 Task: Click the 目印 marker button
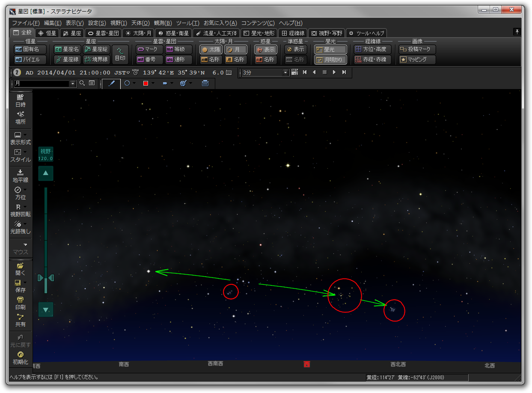[x=120, y=54]
